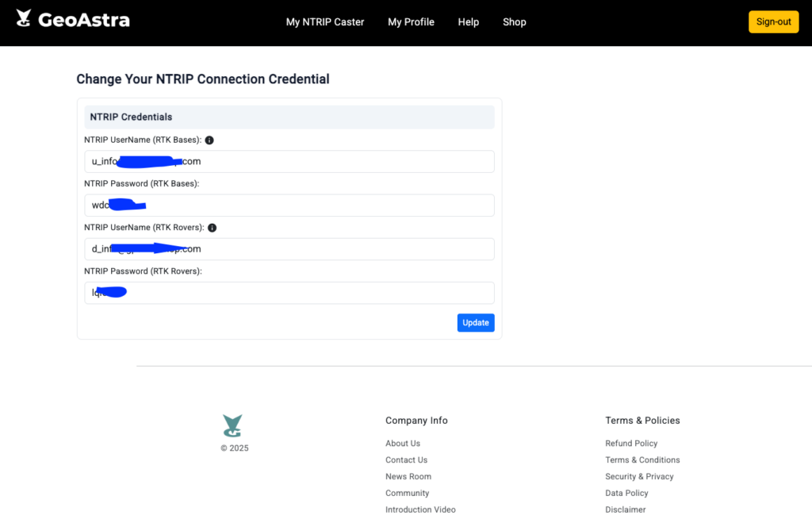
Task: Open the Help menu item
Action: coord(469,22)
